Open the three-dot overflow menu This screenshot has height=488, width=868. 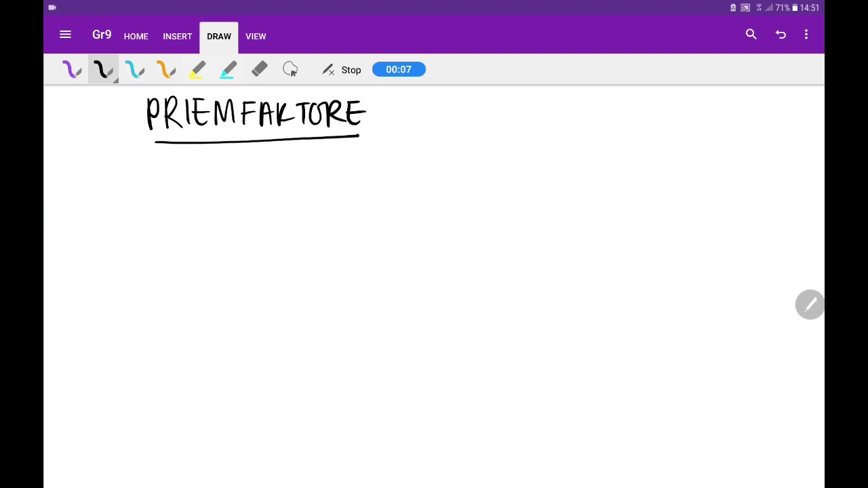(x=806, y=35)
